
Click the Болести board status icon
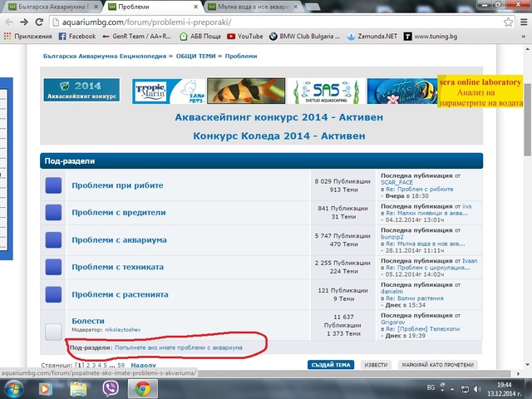coord(54,330)
